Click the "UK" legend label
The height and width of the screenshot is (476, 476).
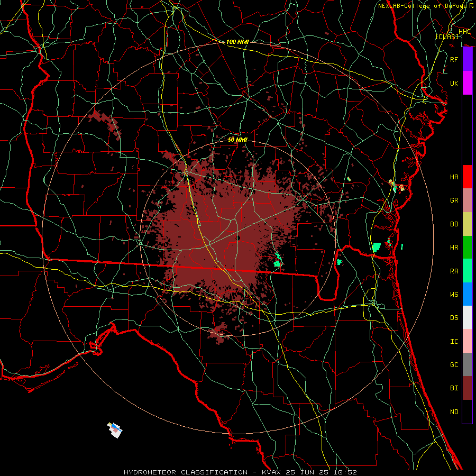click(x=454, y=83)
